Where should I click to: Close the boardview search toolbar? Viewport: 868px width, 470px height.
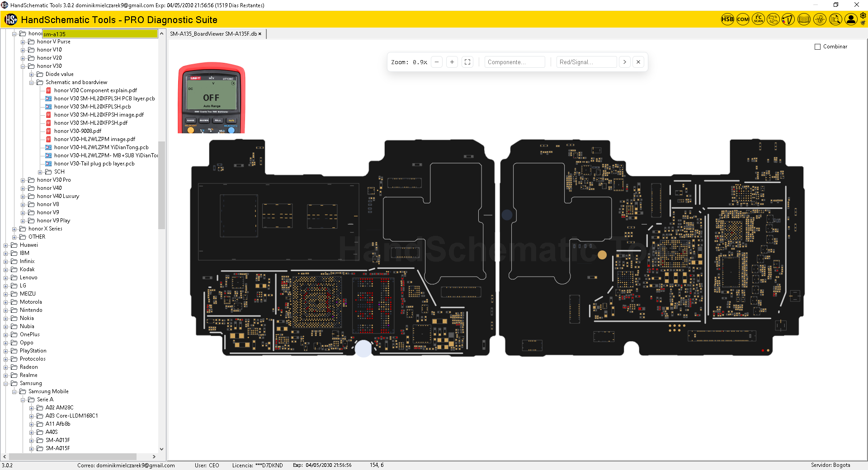(638, 62)
